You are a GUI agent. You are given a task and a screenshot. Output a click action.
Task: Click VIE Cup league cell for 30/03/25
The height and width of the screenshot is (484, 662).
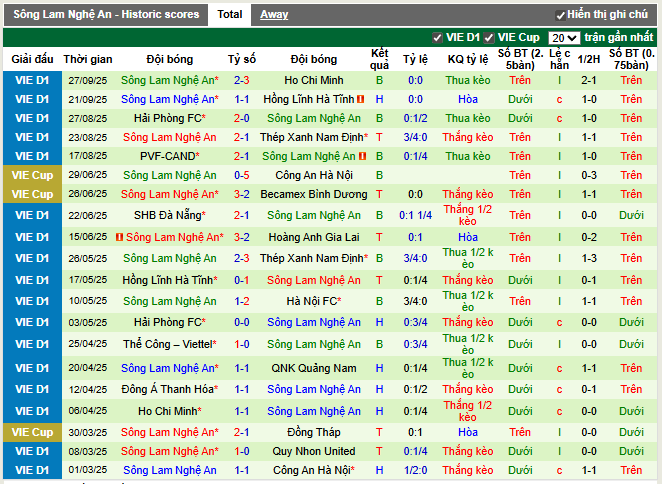click(33, 432)
